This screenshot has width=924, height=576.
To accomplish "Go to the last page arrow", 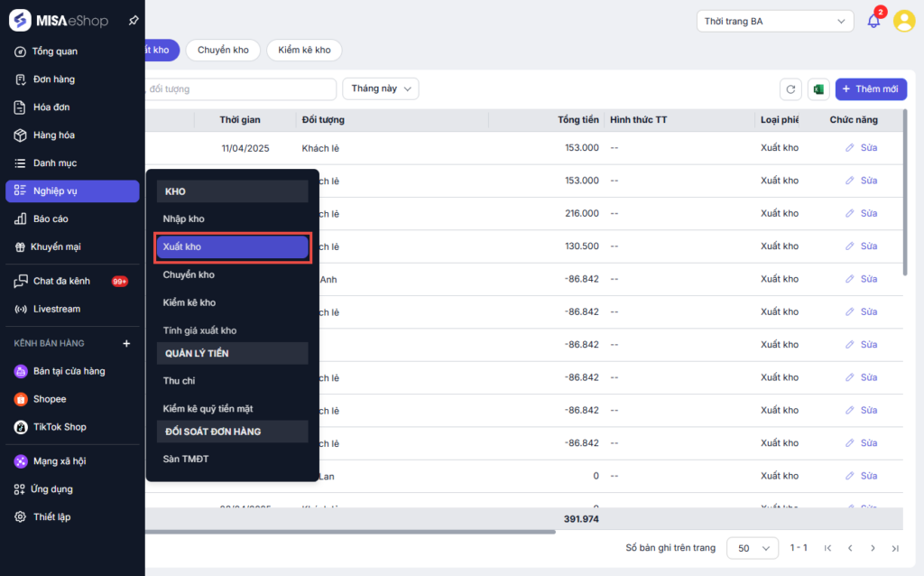I will point(895,548).
